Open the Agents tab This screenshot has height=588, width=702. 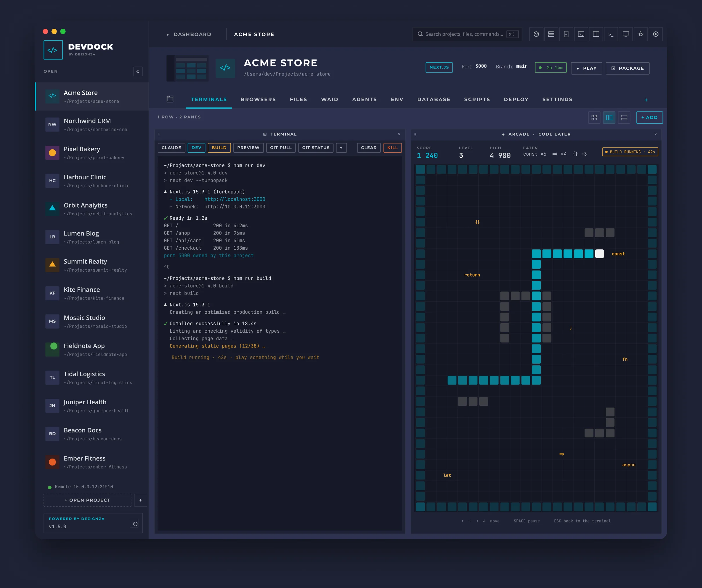coord(364,99)
